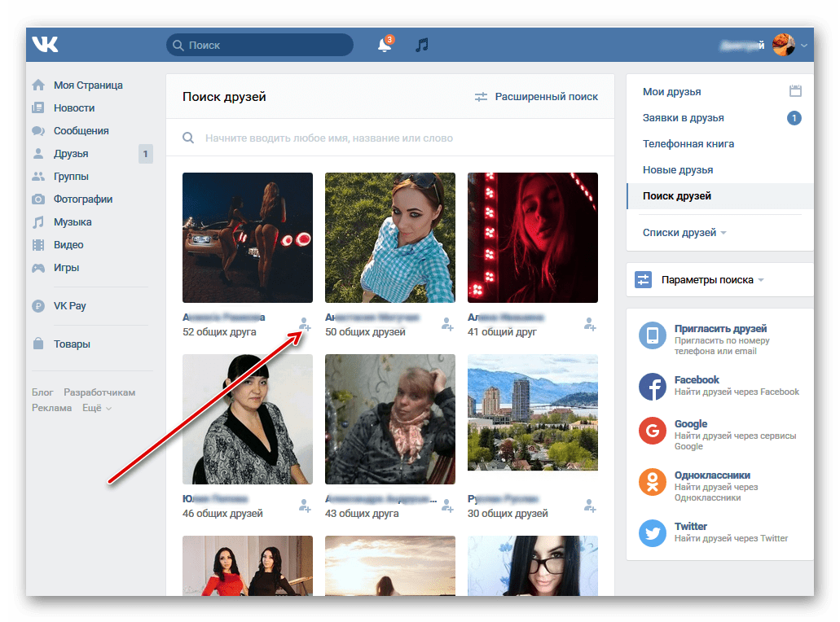
Task: Click the group icon beside Группы
Action: (x=38, y=176)
